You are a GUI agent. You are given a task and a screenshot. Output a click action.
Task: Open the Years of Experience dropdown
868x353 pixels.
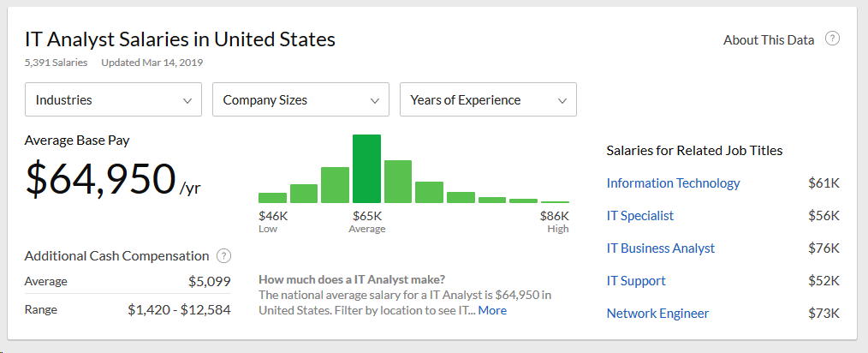point(488,99)
